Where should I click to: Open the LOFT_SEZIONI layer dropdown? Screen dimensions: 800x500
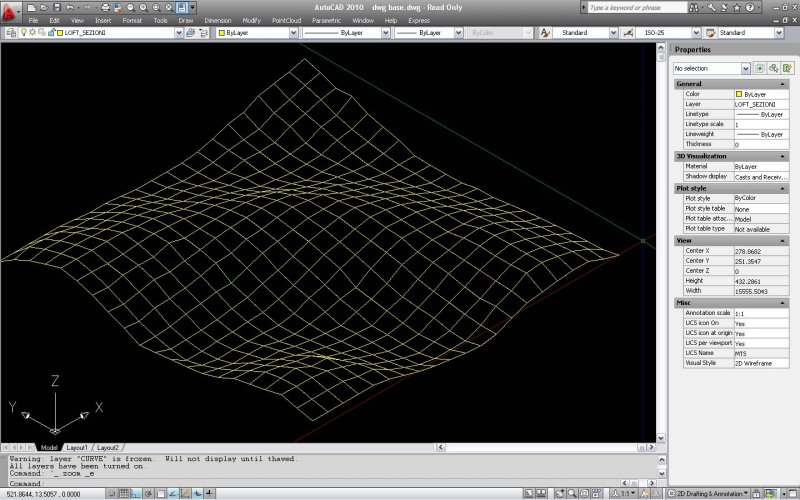pyautogui.click(x=177, y=33)
